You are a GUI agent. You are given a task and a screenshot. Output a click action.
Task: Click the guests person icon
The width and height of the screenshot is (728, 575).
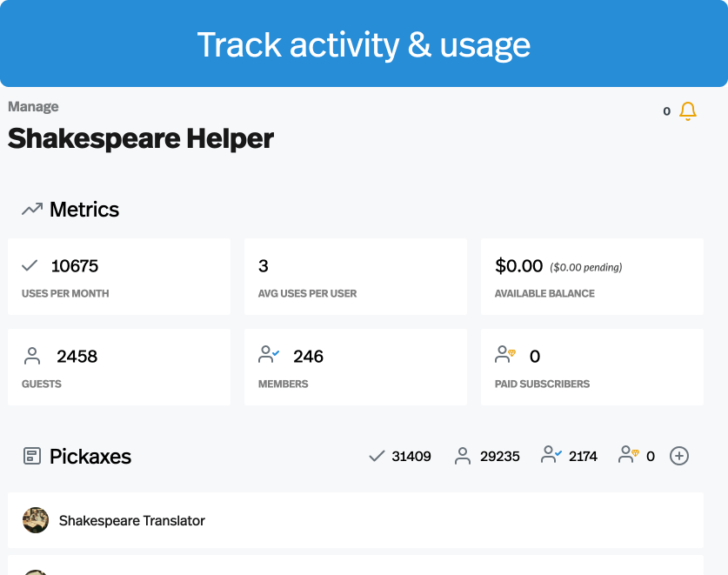tap(33, 356)
